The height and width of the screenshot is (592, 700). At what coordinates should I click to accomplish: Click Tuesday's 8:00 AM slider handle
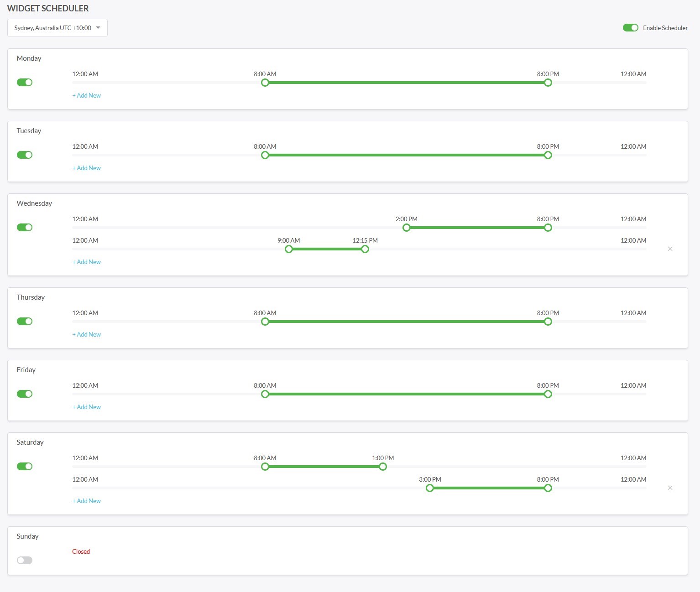(265, 155)
